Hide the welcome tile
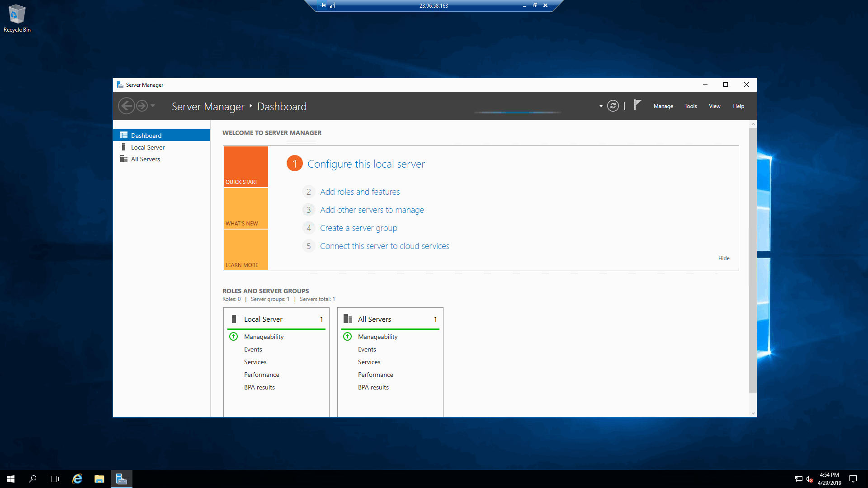 click(724, 258)
